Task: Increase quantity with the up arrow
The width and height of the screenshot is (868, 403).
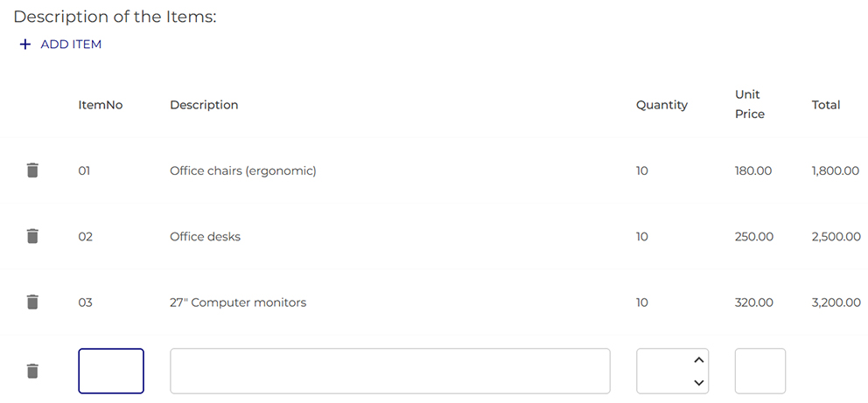Action: pos(698,359)
